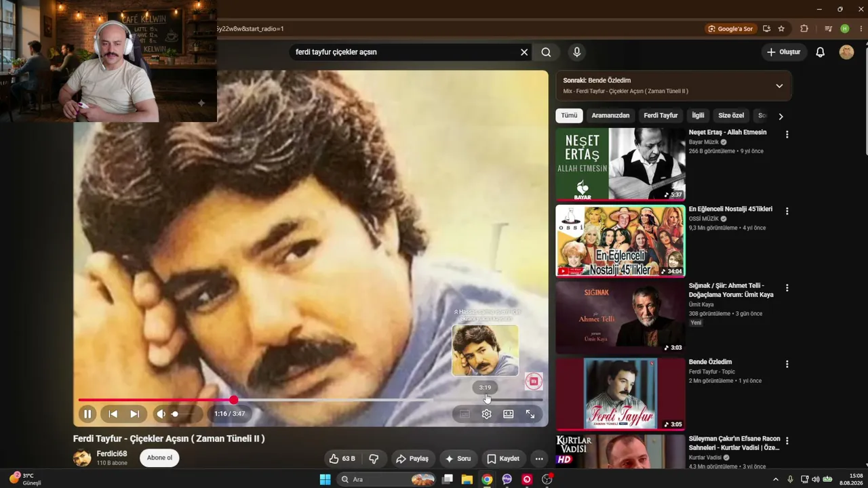Viewport: 868px width, 488px height.
Task: Select the Aramanızdan filter chip
Action: [x=610, y=115]
